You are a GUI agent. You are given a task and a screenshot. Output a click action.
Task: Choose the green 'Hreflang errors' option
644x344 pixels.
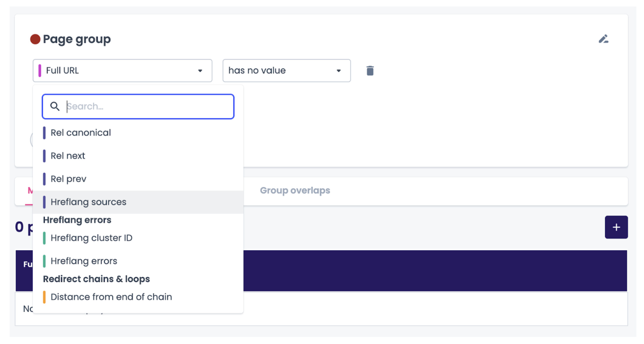pos(138,261)
